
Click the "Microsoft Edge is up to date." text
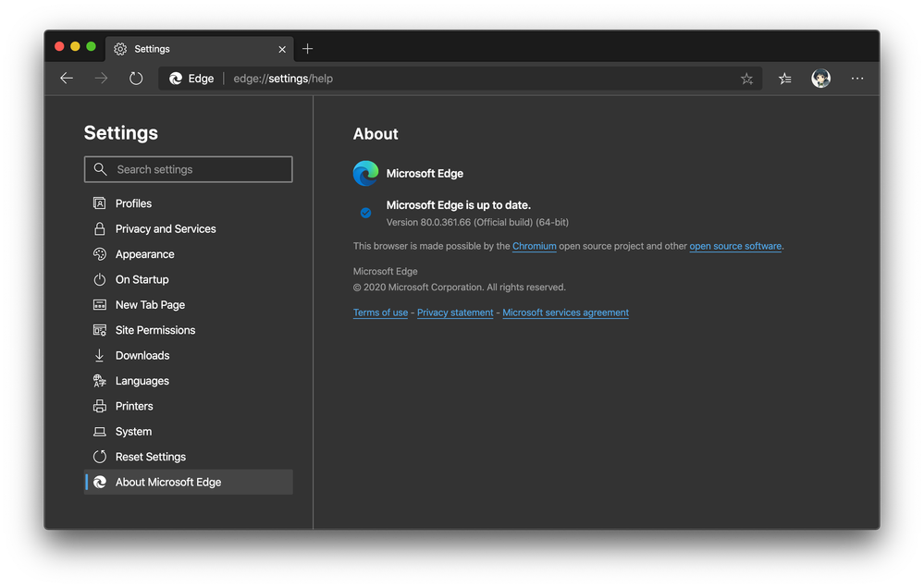pyautogui.click(x=459, y=205)
